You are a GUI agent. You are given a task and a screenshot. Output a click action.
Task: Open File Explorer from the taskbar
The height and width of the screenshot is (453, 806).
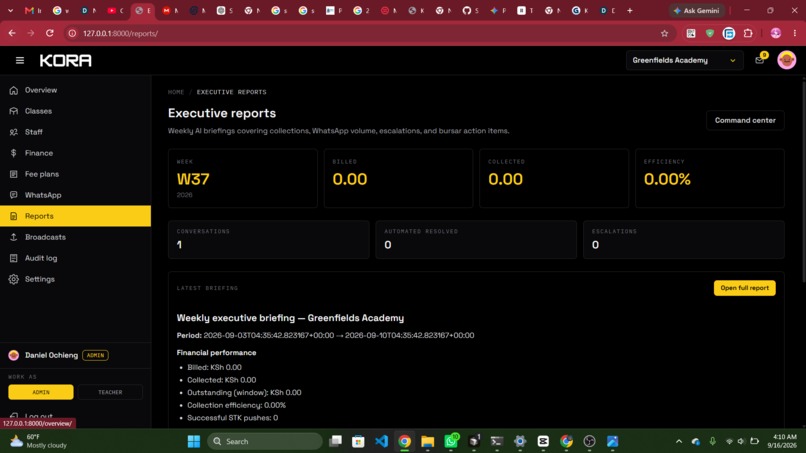click(428, 441)
